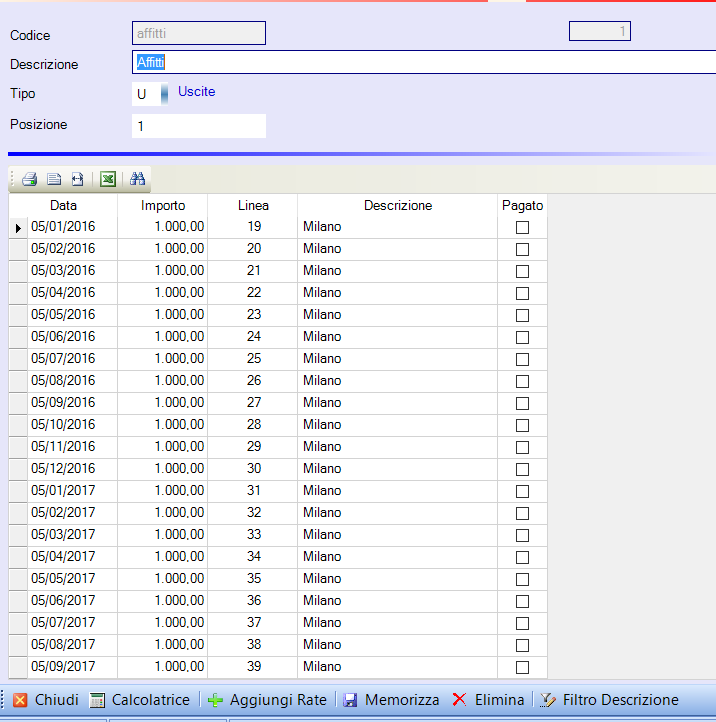The height and width of the screenshot is (722, 716).
Task: Tick Pagato checkbox for 05/12/2016
Action: tap(522, 470)
